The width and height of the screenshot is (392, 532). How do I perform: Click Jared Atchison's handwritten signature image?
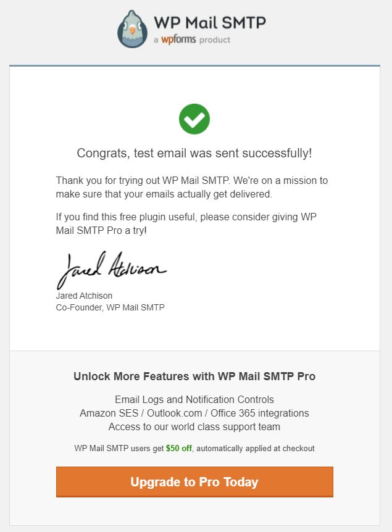pos(111,270)
